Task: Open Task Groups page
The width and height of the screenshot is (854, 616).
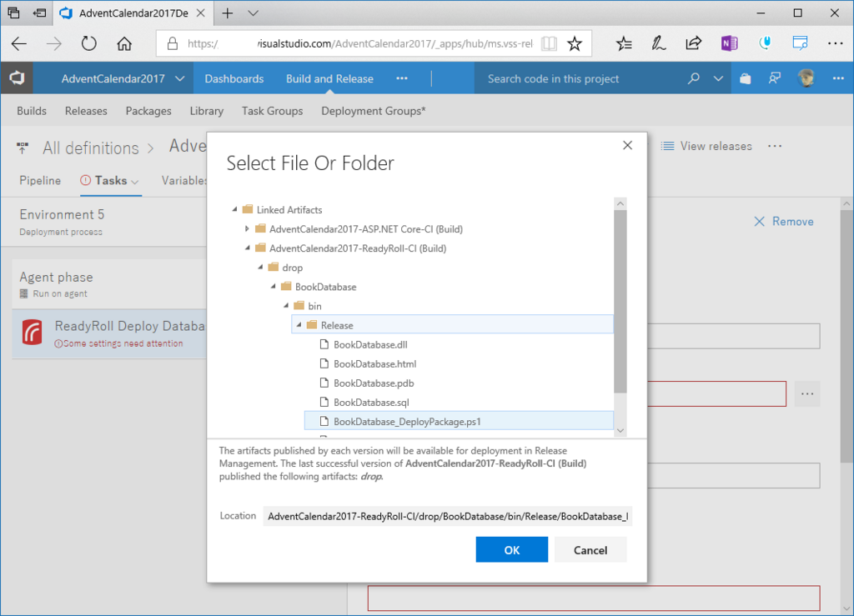Action: 273,111
